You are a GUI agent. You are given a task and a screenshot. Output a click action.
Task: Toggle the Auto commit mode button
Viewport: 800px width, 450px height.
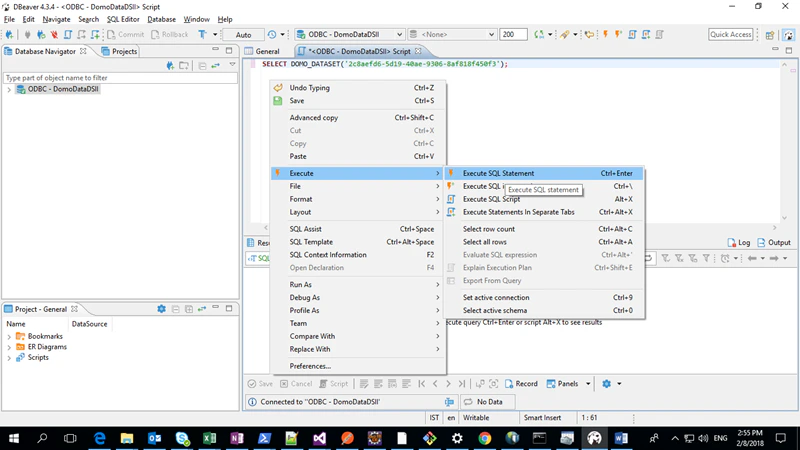(x=243, y=35)
